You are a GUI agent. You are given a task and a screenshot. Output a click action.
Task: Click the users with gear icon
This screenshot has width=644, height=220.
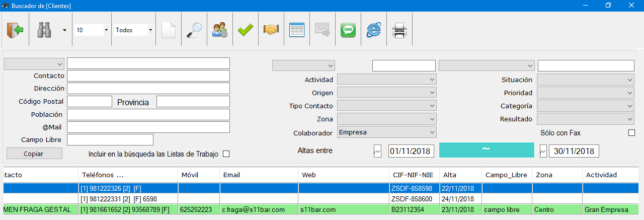[x=220, y=30]
